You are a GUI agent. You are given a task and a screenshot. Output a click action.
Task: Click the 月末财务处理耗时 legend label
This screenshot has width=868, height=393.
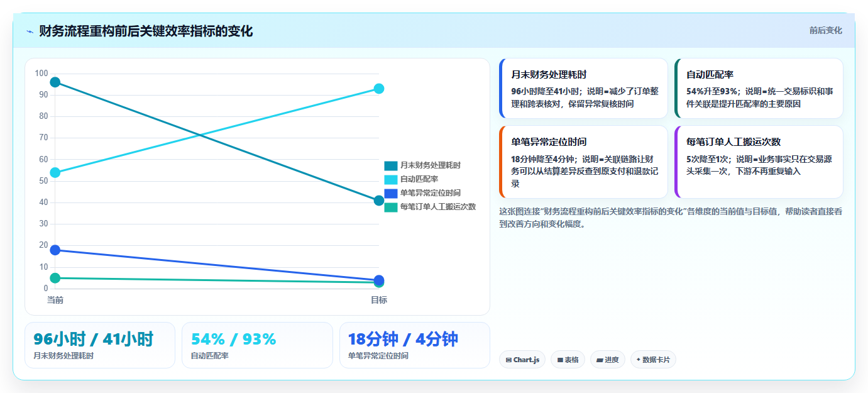point(431,165)
